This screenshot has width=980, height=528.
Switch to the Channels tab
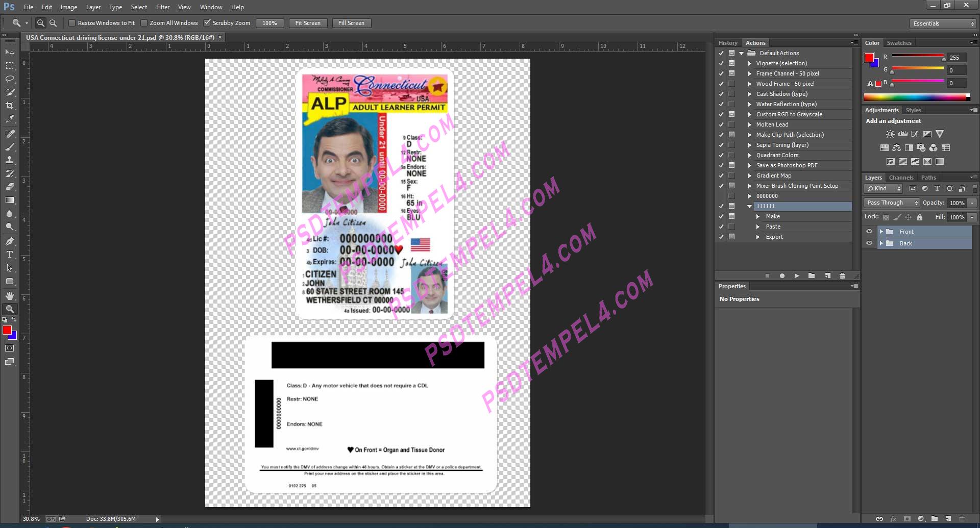click(901, 178)
